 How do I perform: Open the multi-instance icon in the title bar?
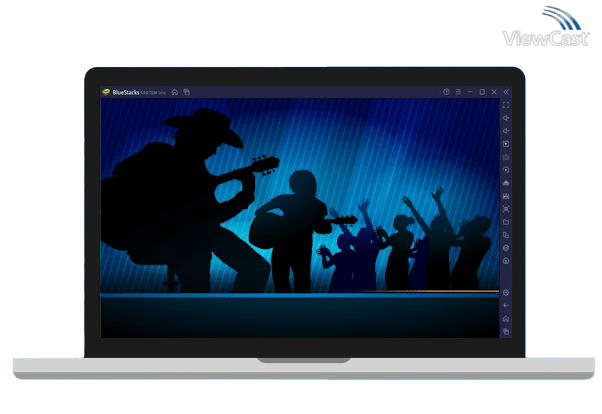[187, 92]
